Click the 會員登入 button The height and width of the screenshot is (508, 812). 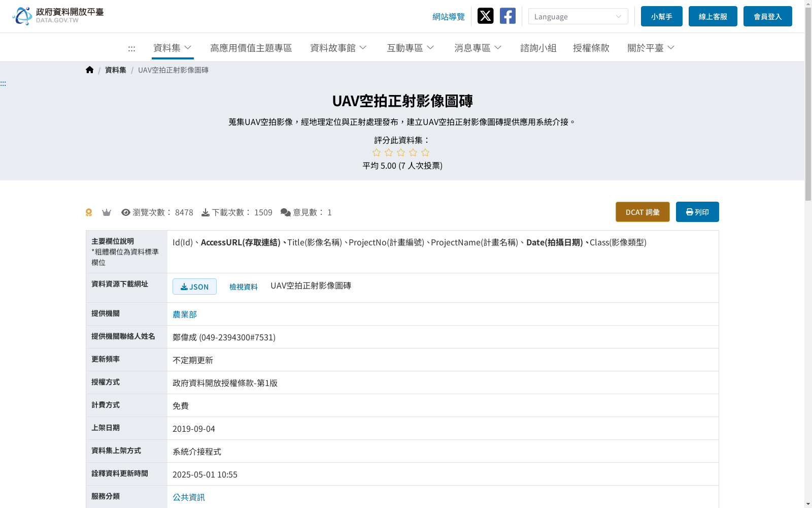tap(768, 16)
